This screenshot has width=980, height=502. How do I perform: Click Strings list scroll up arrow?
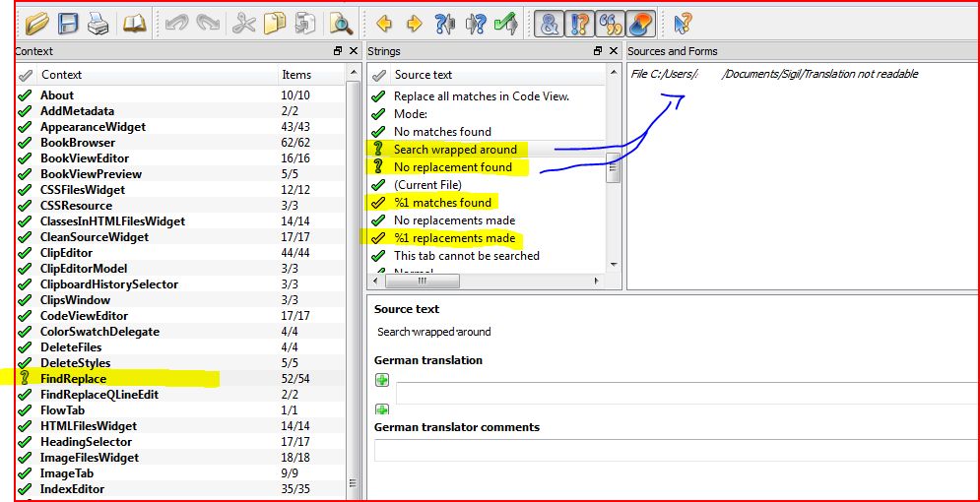tap(614, 74)
